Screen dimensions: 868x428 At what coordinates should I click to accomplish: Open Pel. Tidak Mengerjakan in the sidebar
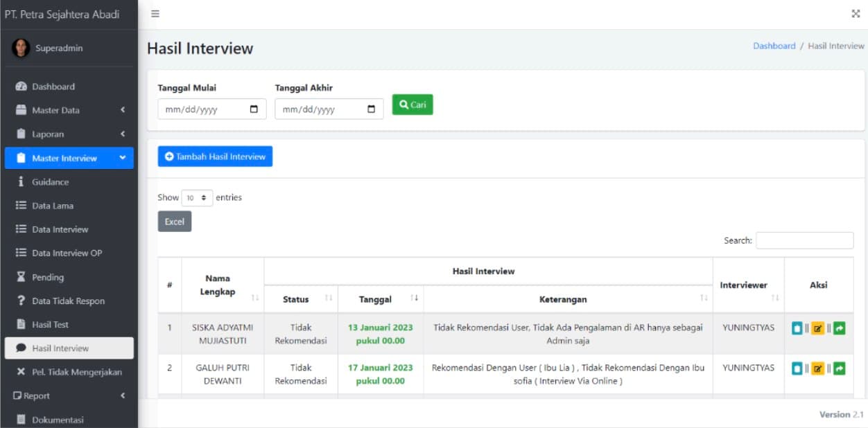coord(69,372)
